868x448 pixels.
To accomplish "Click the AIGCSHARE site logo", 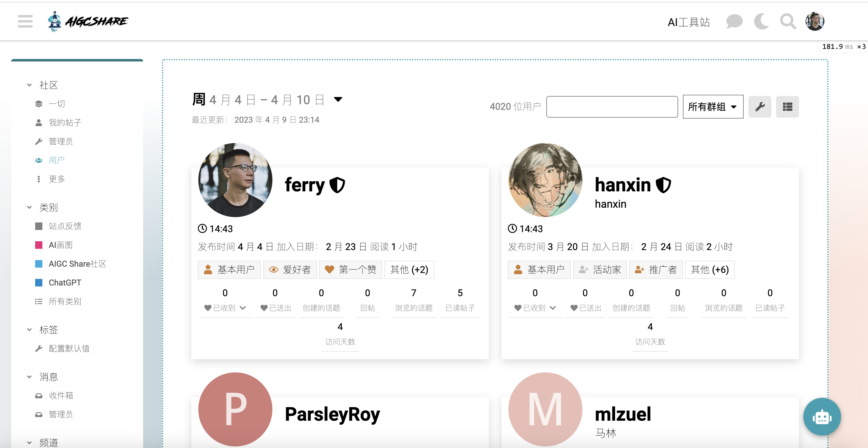I will coord(88,21).
